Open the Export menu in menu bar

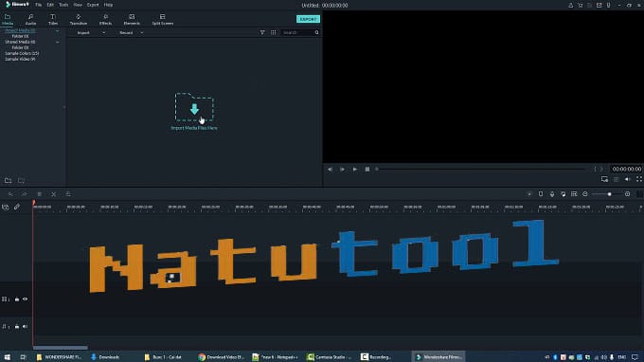pyautogui.click(x=93, y=5)
